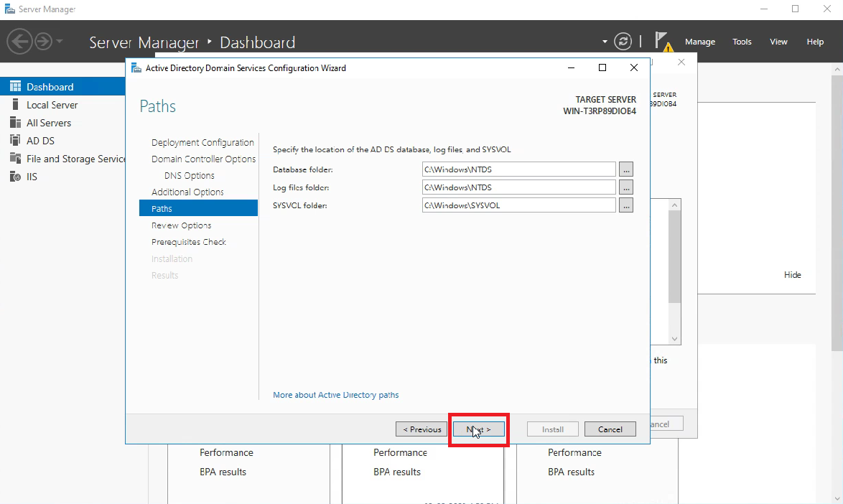843x504 pixels.
Task: Browse for the Database folder using ellipsis button
Action: pyautogui.click(x=625, y=169)
